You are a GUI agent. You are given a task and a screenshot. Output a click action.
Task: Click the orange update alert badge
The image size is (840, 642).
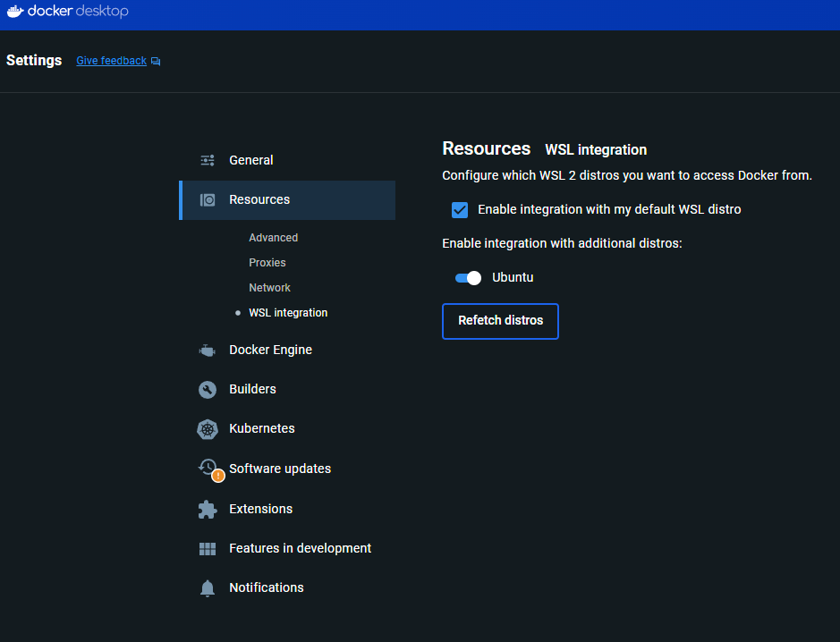pos(218,476)
